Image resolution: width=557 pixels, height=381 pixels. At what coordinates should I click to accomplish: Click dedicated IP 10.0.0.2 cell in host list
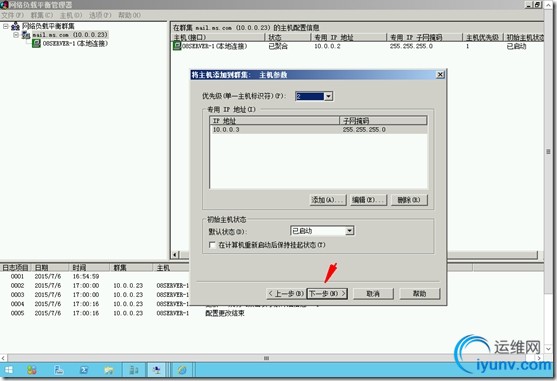(x=327, y=46)
